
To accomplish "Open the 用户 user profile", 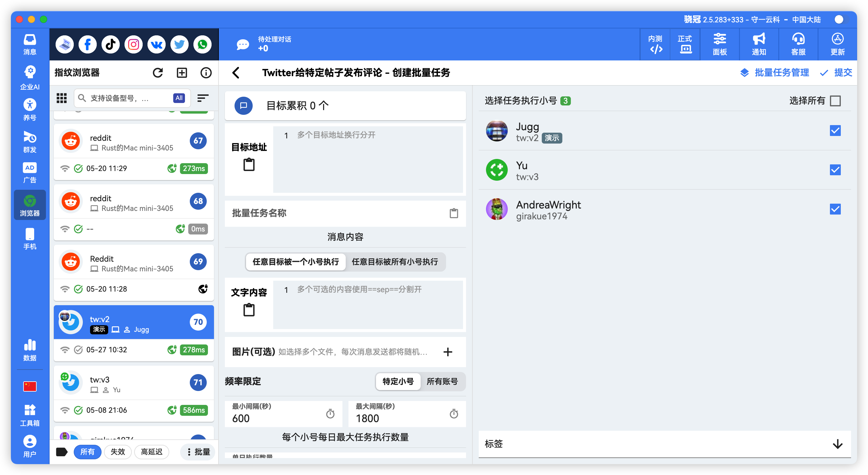I will tap(30, 447).
